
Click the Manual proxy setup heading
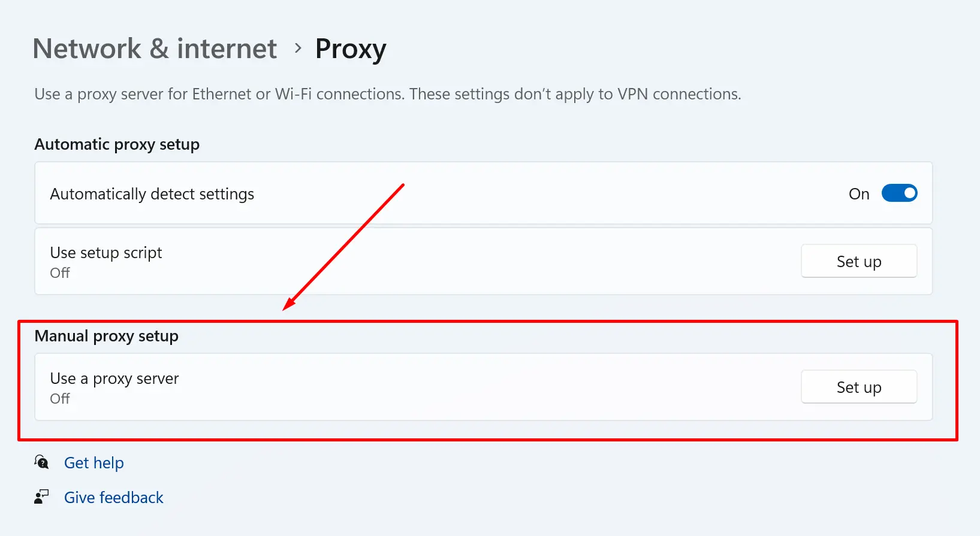[x=107, y=336]
